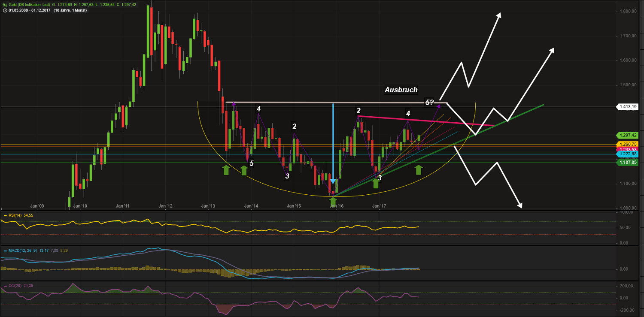644x317 pixels.
Task: Expand the date range 01.03.2008 - 01.12.2017
Action: pos(30,10)
